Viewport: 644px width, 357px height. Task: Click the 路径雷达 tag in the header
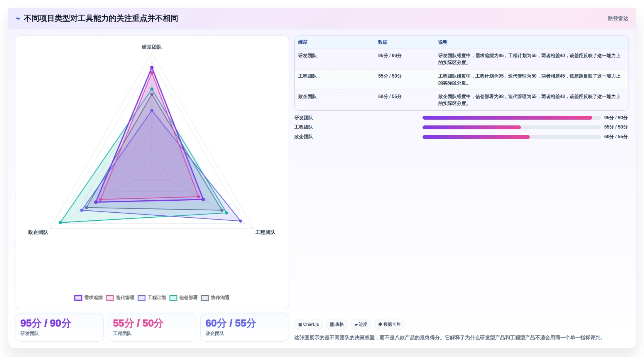[618, 19]
